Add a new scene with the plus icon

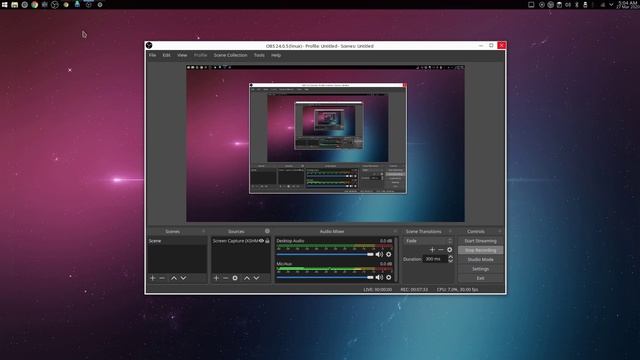pyautogui.click(x=153, y=278)
